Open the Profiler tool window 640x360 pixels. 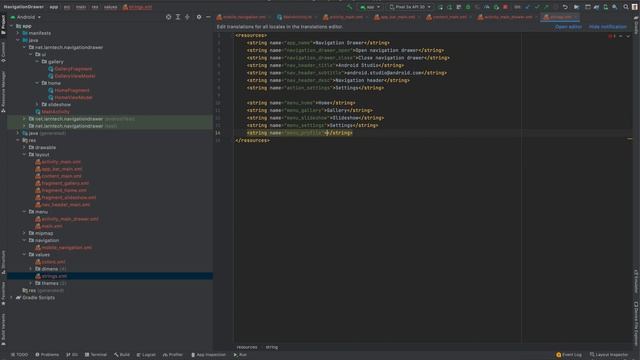click(173, 355)
